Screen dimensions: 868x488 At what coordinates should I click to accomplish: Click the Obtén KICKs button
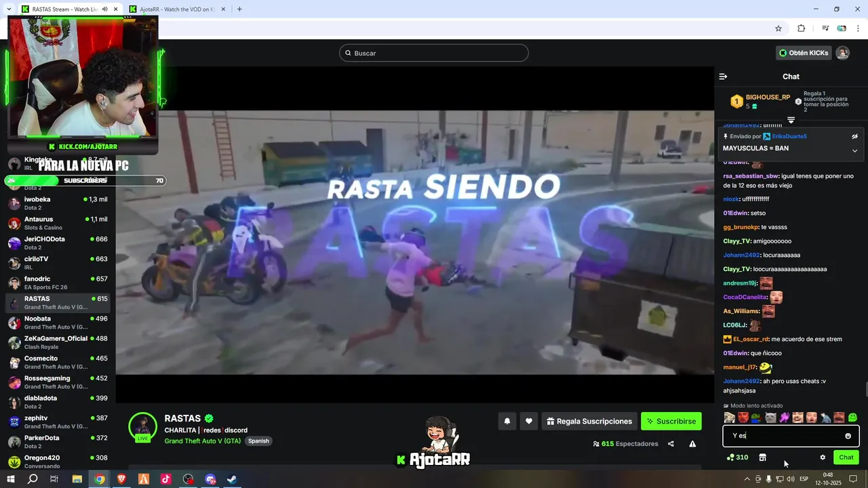point(803,53)
